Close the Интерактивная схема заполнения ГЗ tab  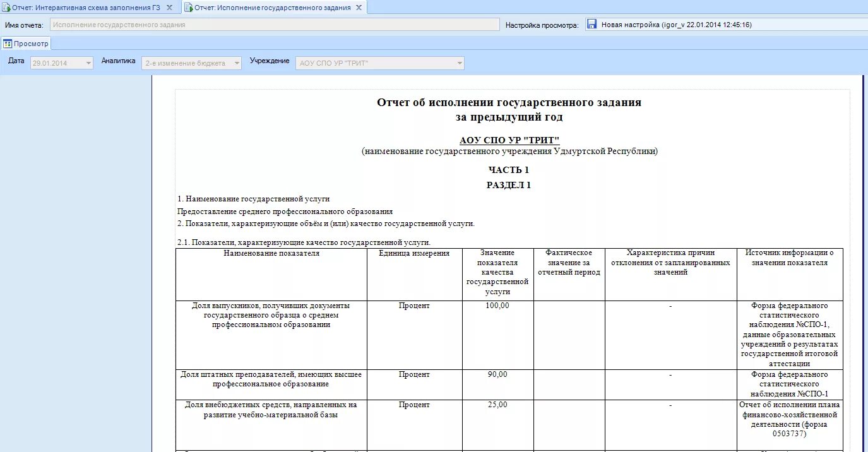tap(169, 8)
